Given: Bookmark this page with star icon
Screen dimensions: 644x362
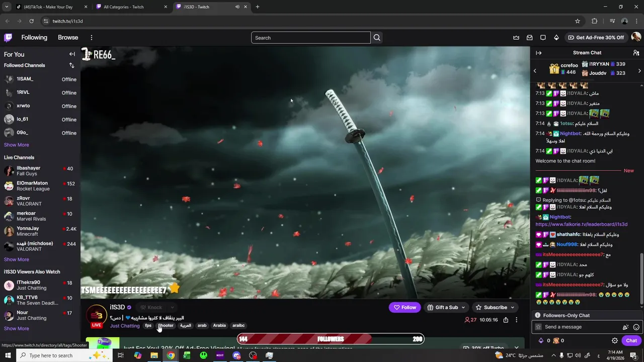Looking at the screenshot, I should tap(578, 21).
